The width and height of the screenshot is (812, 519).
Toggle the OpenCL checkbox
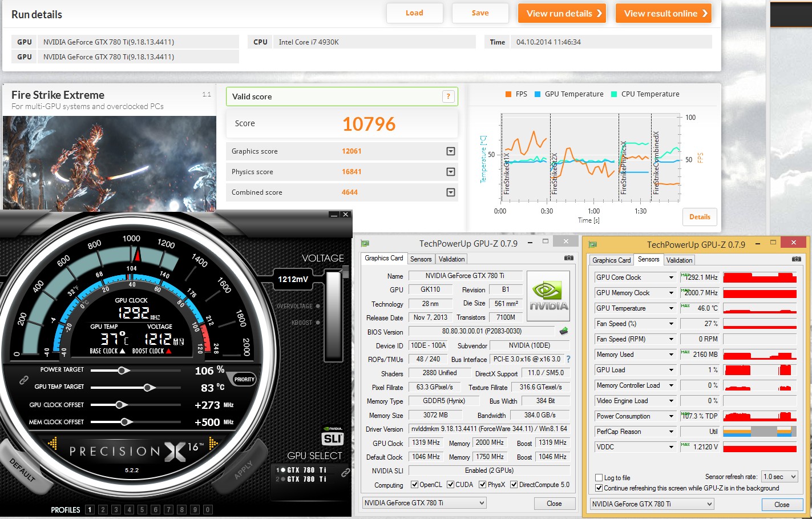[x=415, y=485]
